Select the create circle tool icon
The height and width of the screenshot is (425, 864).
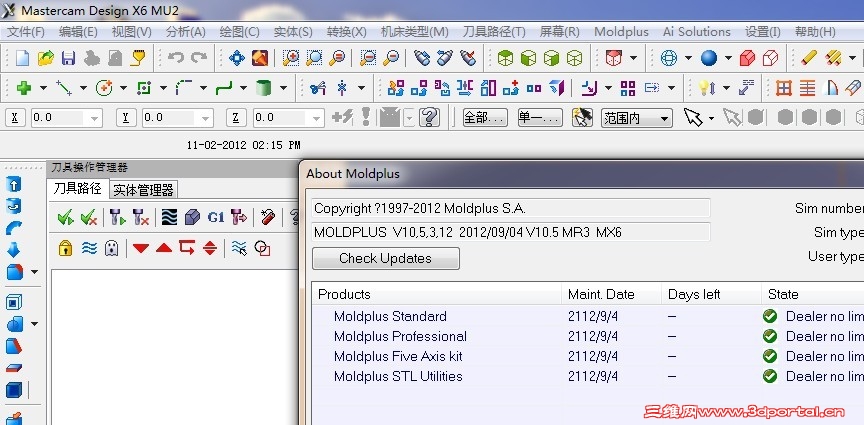click(104, 88)
